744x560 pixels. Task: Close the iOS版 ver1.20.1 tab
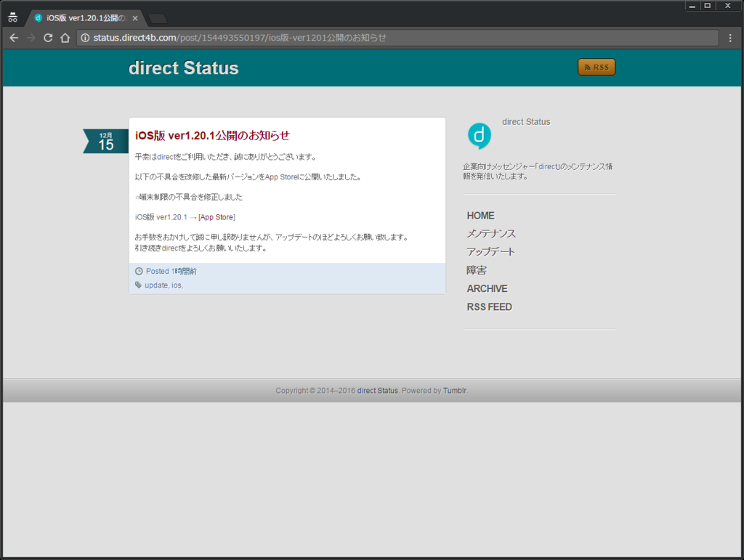(135, 18)
